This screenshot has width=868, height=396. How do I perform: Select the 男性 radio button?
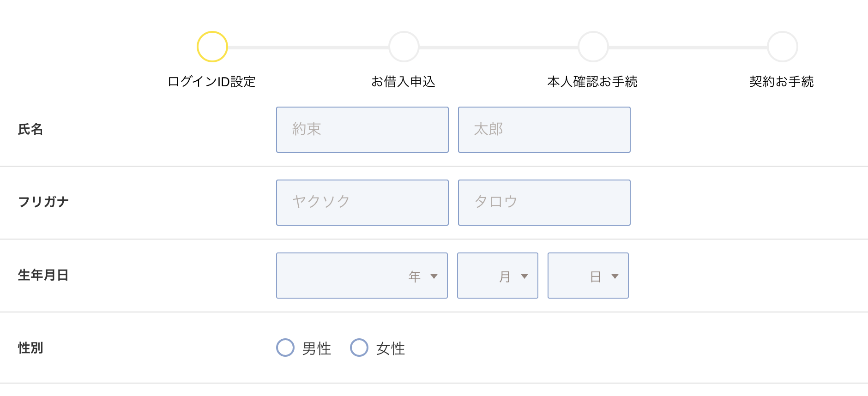pos(285,348)
